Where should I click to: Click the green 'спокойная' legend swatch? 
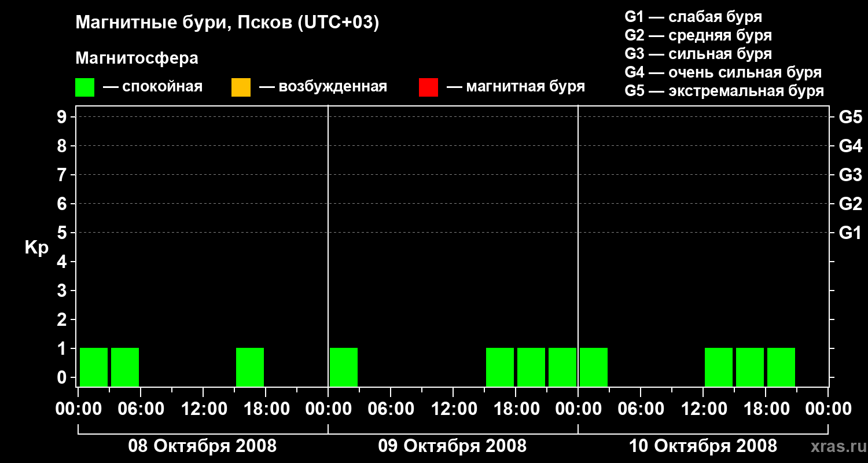coord(84,87)
